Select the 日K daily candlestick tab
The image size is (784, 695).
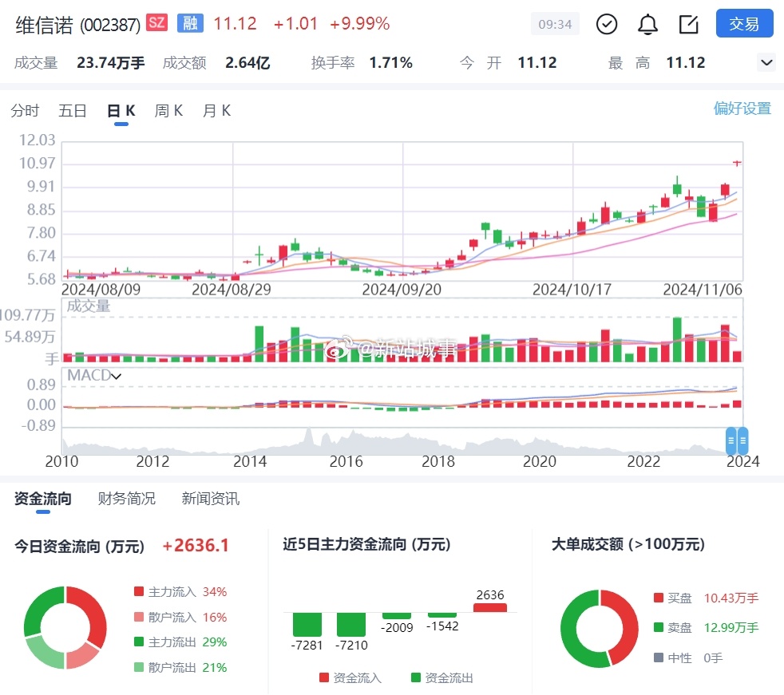click(x=121, y=110)
